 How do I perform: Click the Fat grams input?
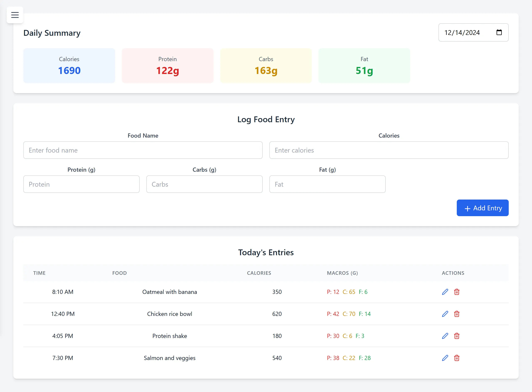pos(327,184)
